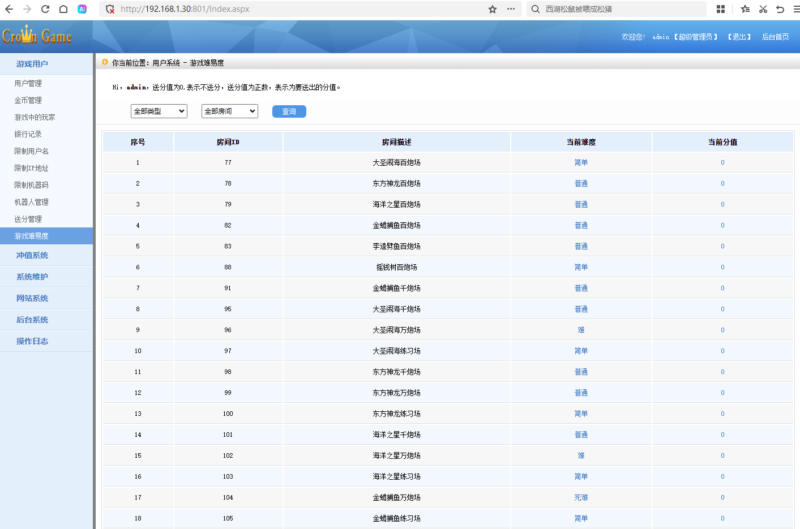Open the 全部房间 dropdown
The height and width of the screenshot is (529, 800).
[x=229, y=111]
